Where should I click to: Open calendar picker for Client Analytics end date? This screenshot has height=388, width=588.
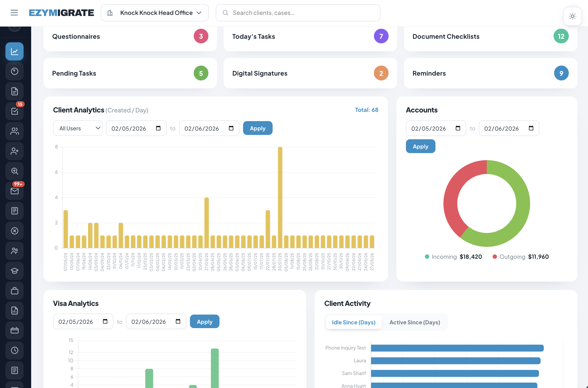click(231, 128)
